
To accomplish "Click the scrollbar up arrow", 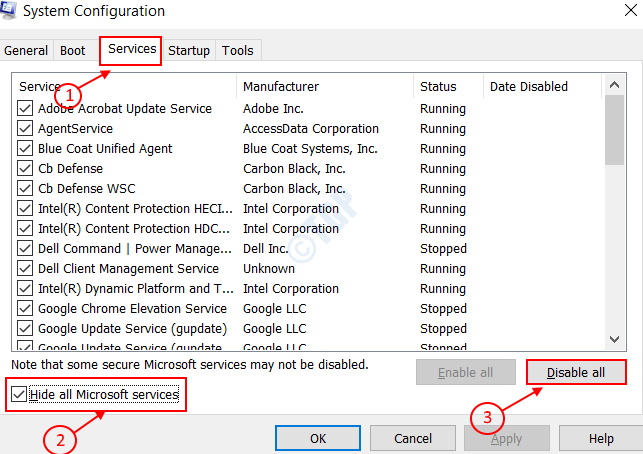I will (614, 85).
